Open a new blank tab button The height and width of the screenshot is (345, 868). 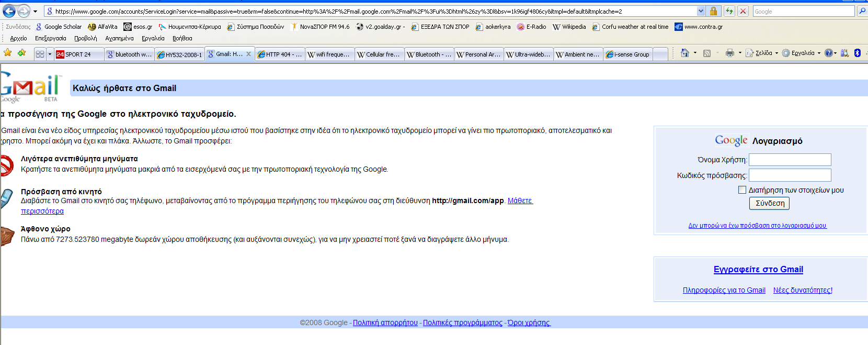pos(660,54)
